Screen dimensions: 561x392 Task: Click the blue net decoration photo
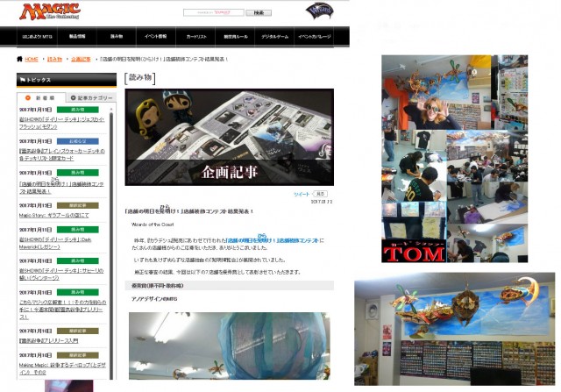coord(230,346)
